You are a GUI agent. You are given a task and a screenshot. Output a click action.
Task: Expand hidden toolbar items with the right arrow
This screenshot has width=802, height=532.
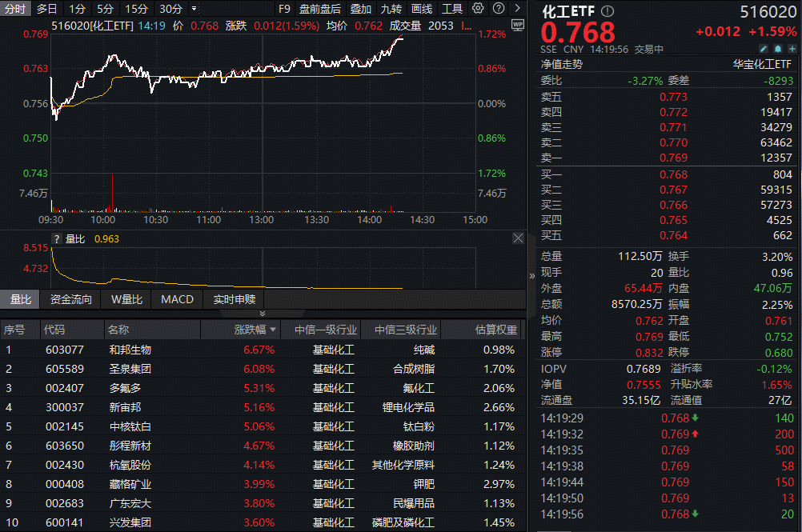click(517, 8)
